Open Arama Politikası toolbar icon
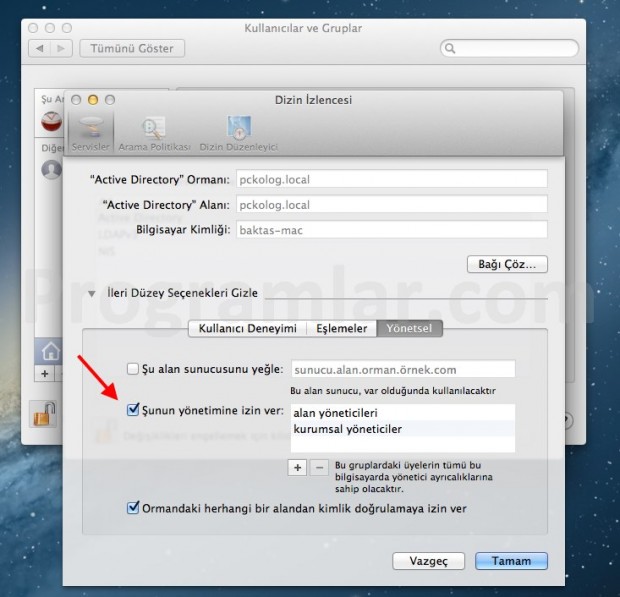The image size is (620, 597). point(155,133)
